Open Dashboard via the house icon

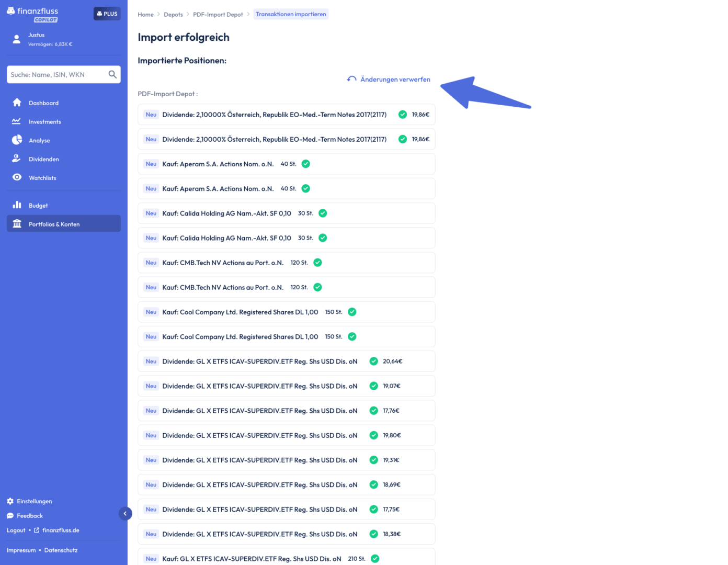point(17,103)
